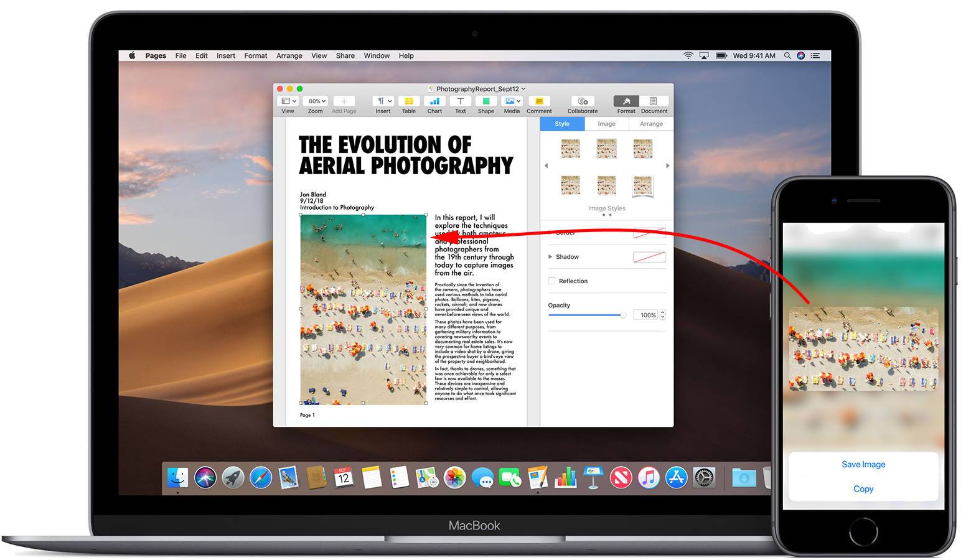This screenshot has width=971, height=560.
Task: Open the Media dropdown menu
Action: coord(512,101)
